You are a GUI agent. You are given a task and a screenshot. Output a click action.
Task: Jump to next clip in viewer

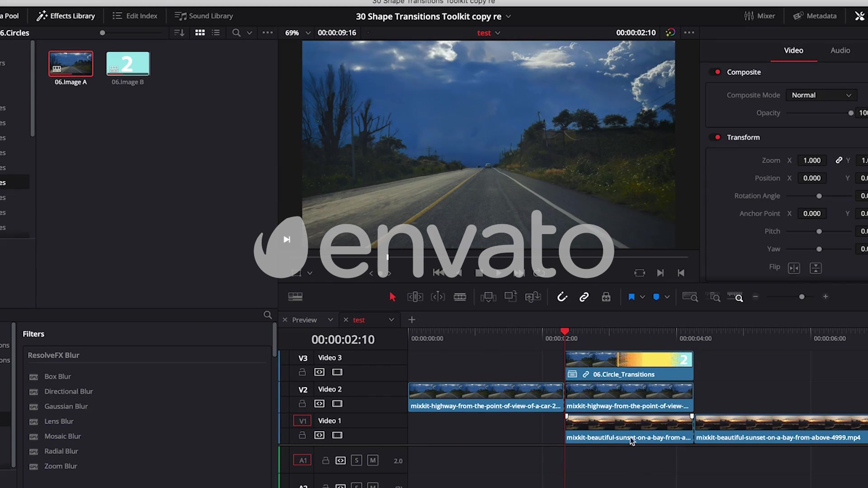660,273
